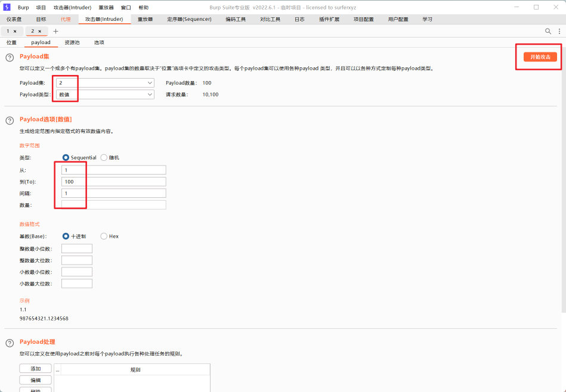
Task: Choose Hex base radio button
Action: (104, 236)
